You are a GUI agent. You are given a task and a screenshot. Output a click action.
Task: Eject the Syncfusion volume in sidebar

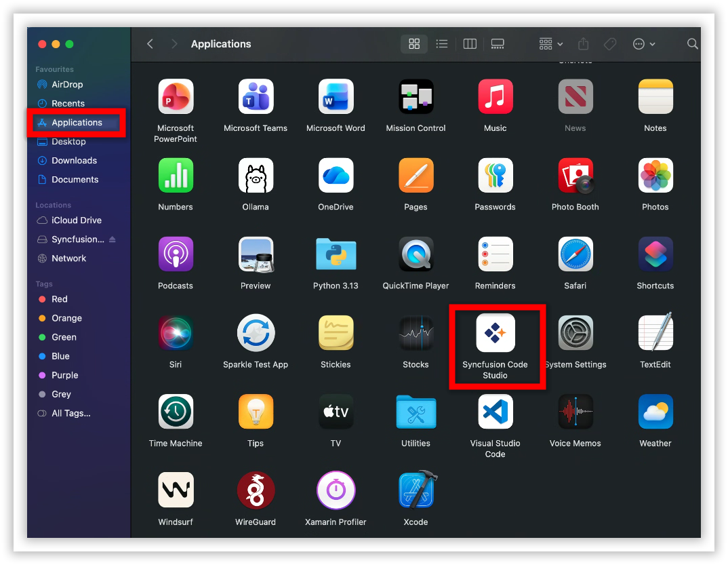pos(113,239)
